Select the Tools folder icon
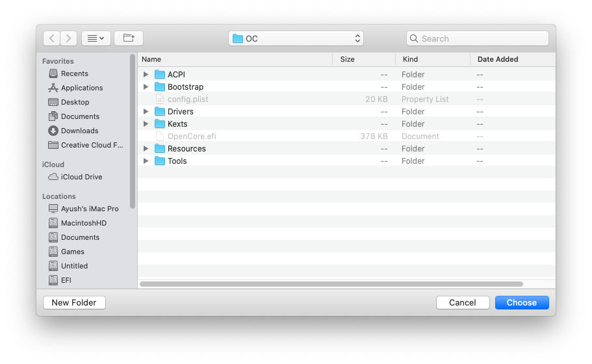The width and height of the screenshot is (592, 364). (x=160, y=161)
